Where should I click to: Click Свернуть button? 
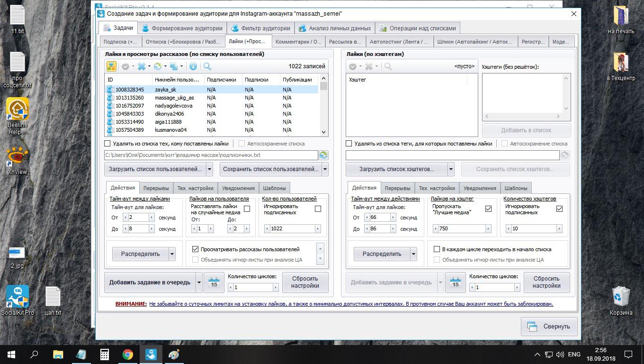549,327
